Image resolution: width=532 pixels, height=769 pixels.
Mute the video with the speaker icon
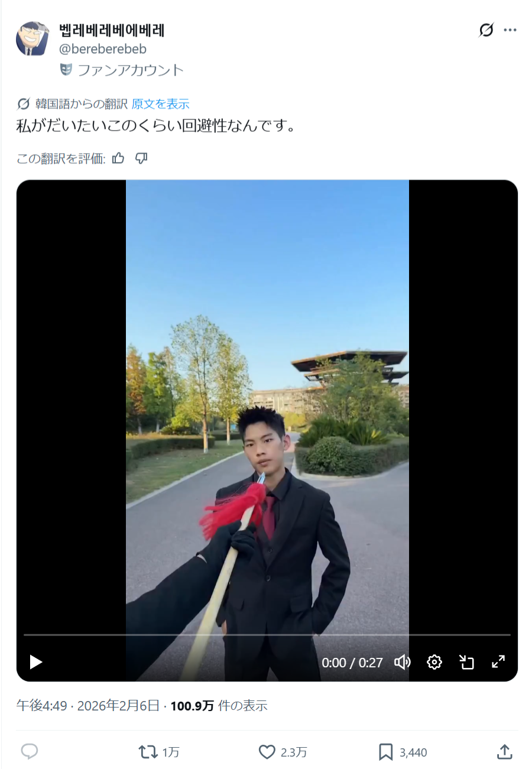click(x=403, y=662)
